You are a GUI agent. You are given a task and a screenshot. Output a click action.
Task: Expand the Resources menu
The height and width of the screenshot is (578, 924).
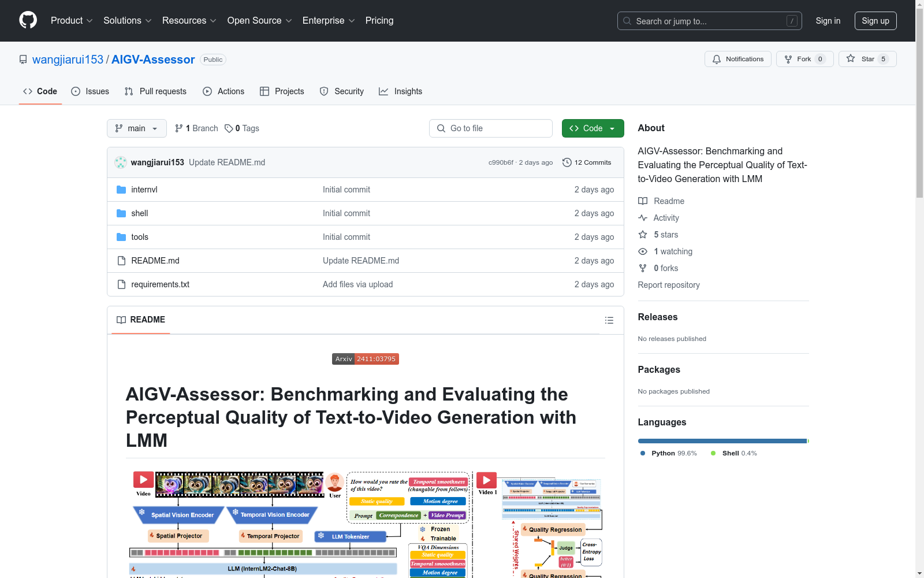pyautogui.click(x=189, y=20)
